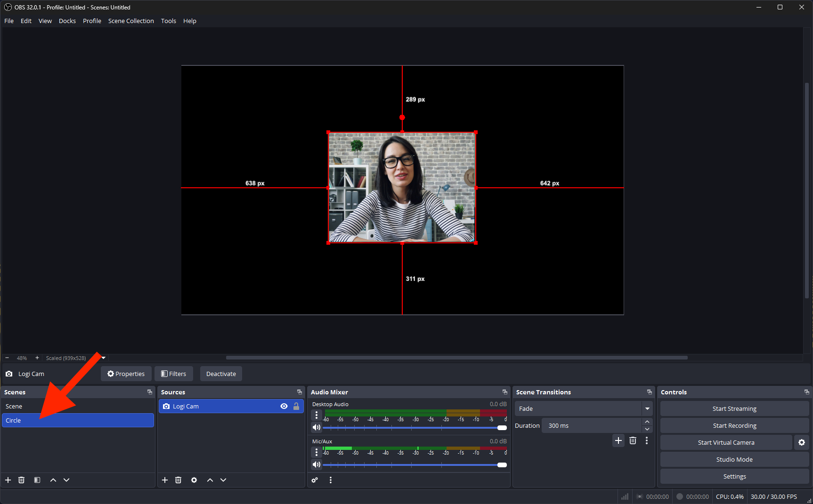The image size is (813, 504).
Task: Toggle lock on Logi Cam source
Action: coord(296,406)
